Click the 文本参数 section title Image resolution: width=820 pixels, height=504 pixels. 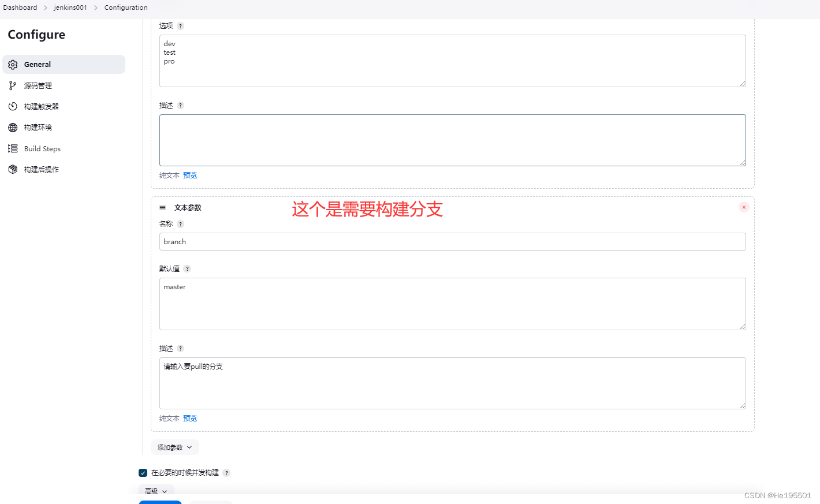pos(188,208)
